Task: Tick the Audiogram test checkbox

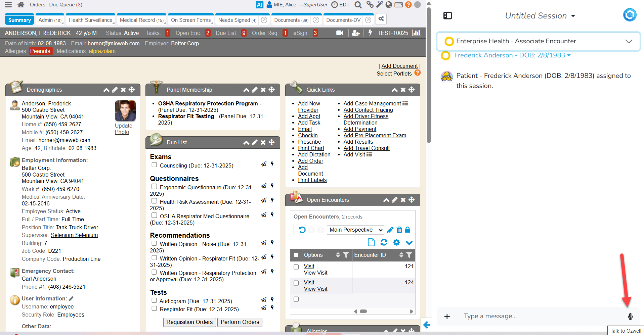Action: [154, 300]
